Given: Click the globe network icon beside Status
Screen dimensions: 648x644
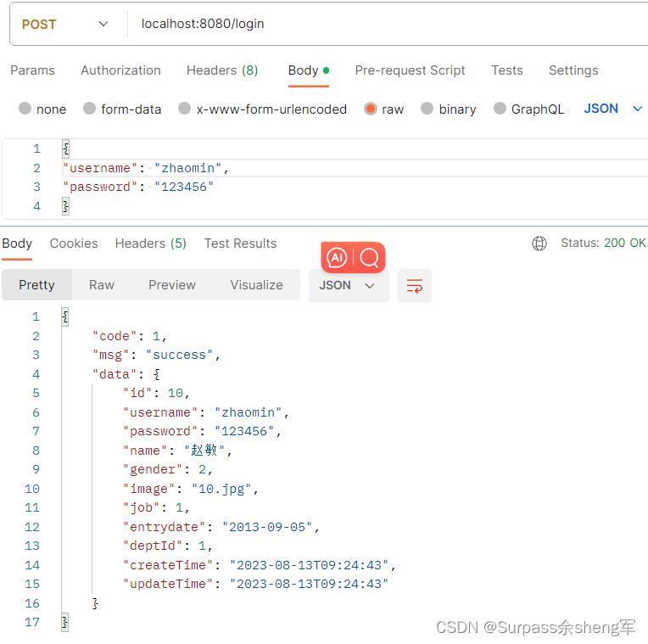Looking at the screenshot, I should (539, 244).
